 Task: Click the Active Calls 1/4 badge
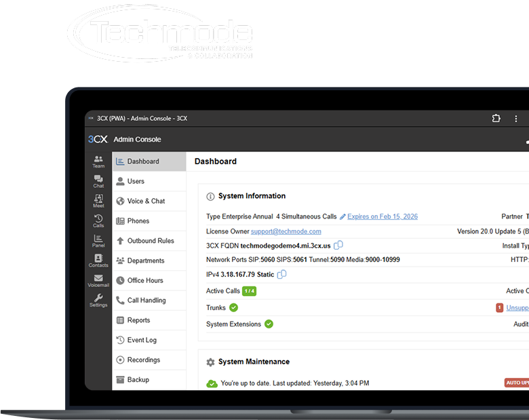click(x=250, y=291)
